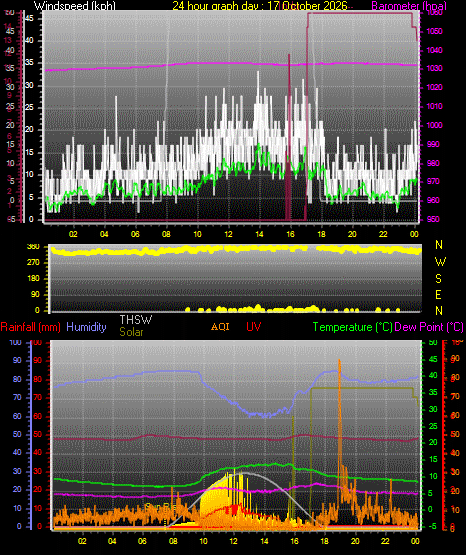Click the "1000" barometer axis value

tap(435, 125)
